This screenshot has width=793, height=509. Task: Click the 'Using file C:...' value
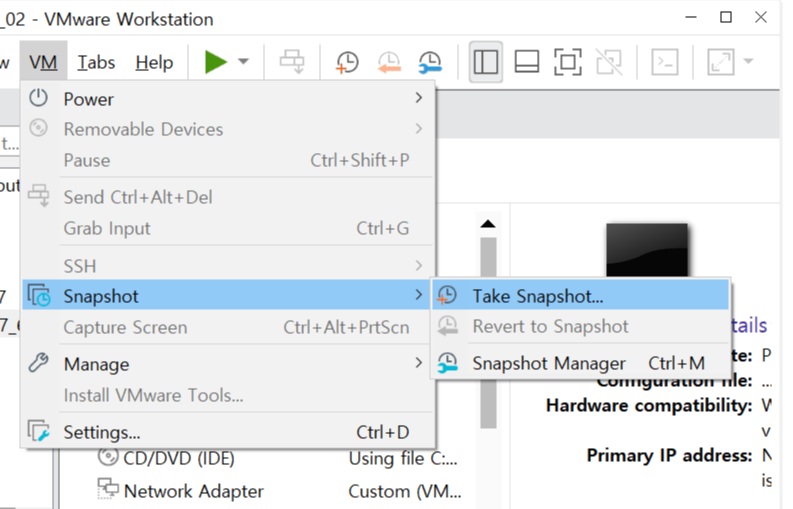coord(403,458)
